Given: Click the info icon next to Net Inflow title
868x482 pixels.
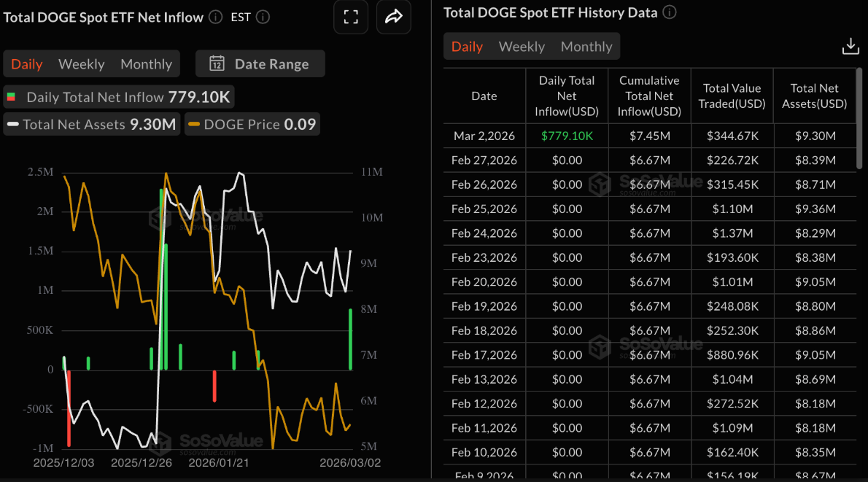Looking at the screenshot, I should coord(214,17).
